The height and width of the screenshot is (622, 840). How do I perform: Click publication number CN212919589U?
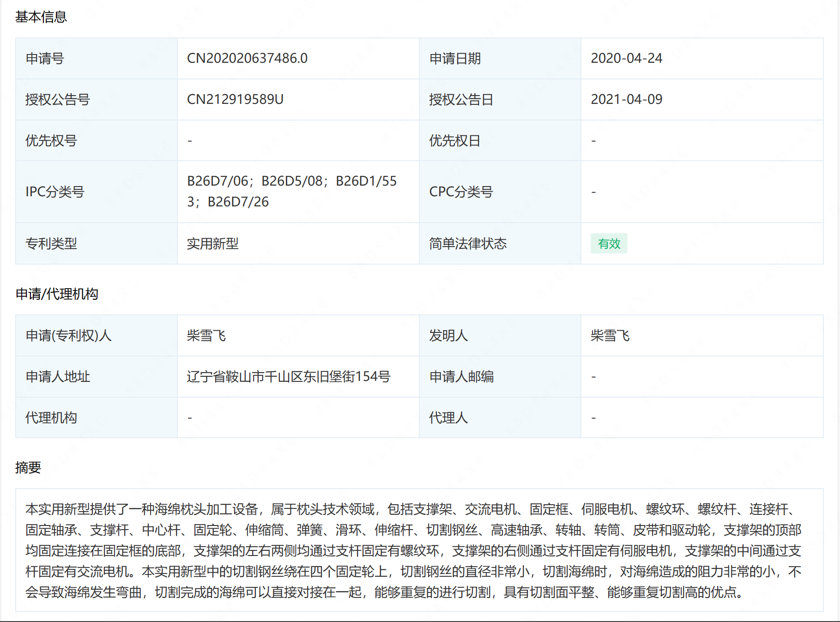pos(235,100)
